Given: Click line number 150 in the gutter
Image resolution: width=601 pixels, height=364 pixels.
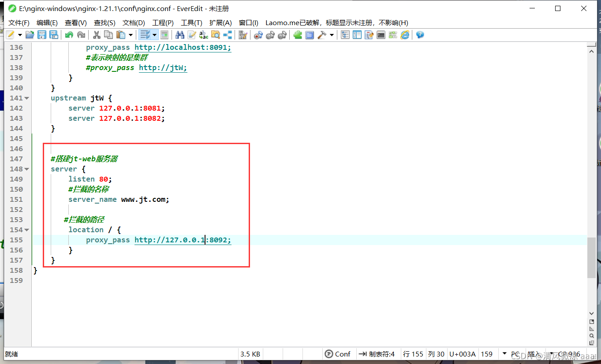Looking at the screenshot, I should pyautogui.click(x=16, y=189).
